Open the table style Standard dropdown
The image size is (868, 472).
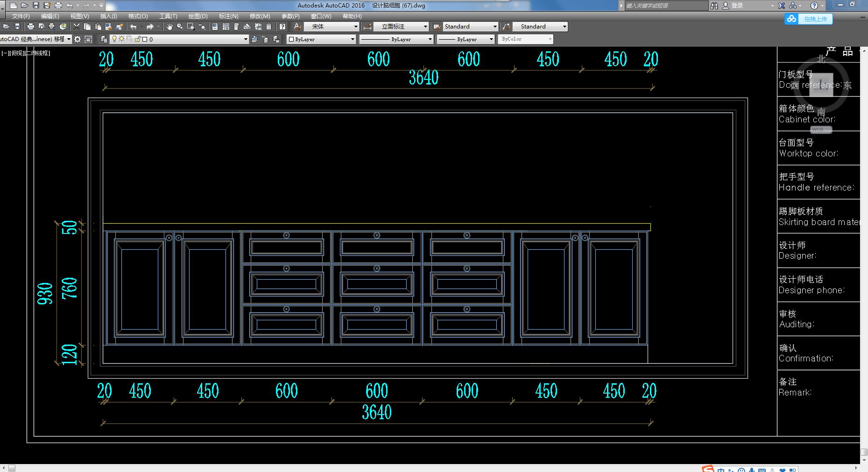[x=471, y=27]
